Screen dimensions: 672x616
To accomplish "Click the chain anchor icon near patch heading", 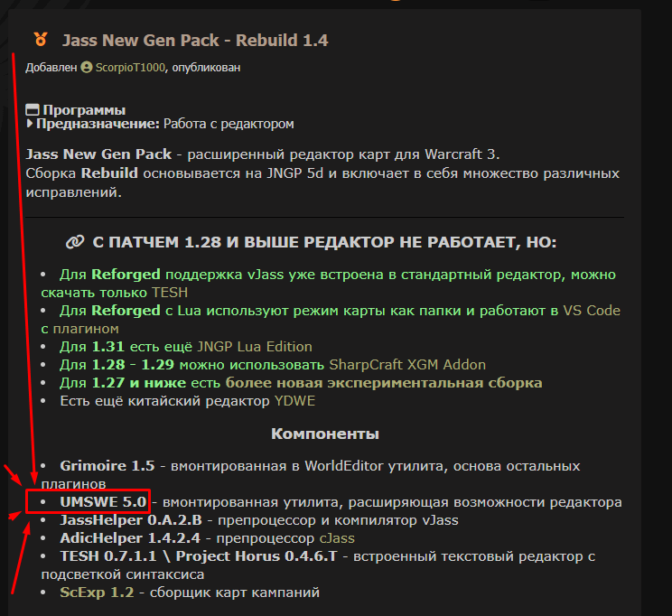I will point(75,242).
